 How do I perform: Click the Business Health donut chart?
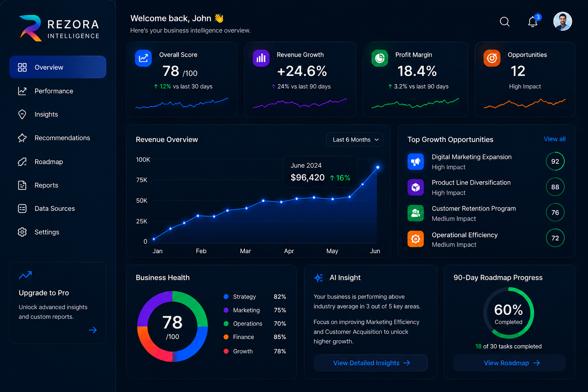coord(173,327)
